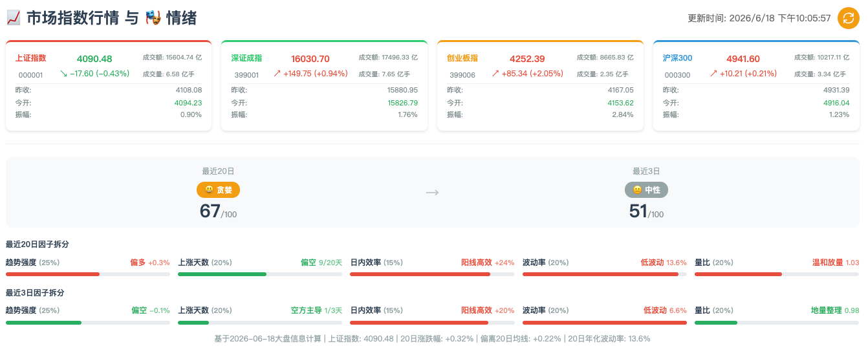Click the 深证成指 price 16030.70
This screenshot has width=868, height=346.
point(310,59)
